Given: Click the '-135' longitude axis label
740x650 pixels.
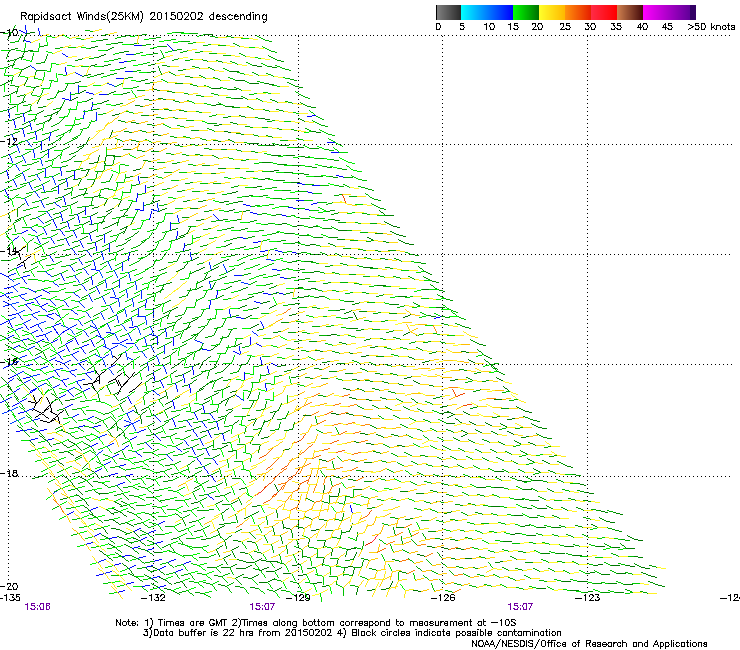Looking at the screenshot, I should tap(10, 598).
